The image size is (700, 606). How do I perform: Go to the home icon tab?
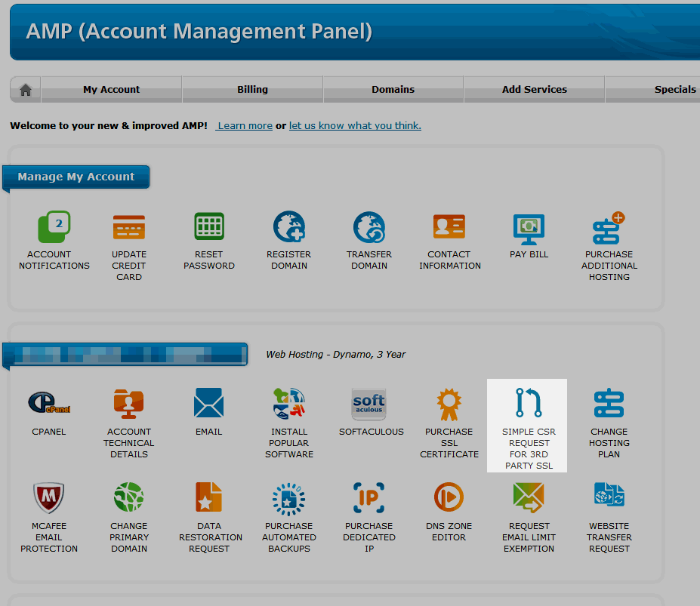26,90
